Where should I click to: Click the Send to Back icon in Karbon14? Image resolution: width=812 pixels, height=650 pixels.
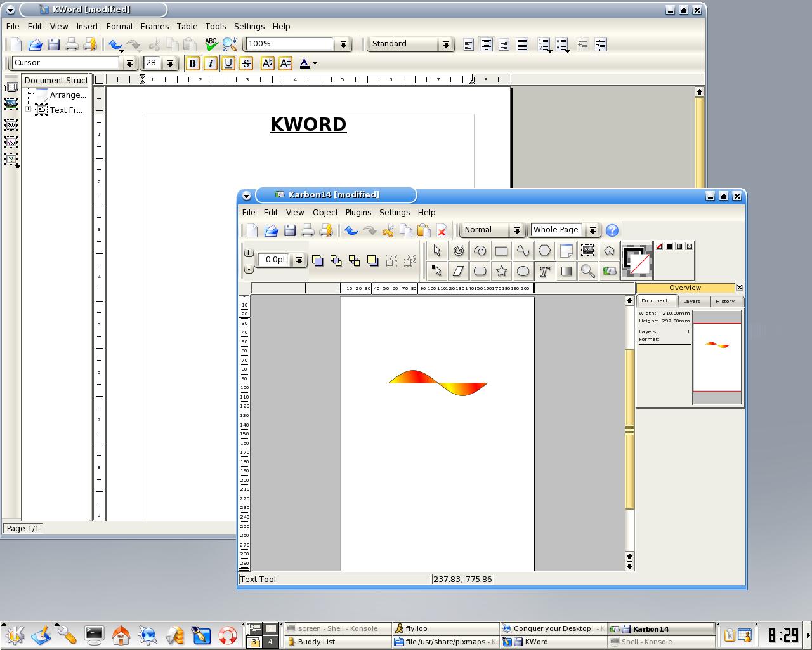pos(372,260)
